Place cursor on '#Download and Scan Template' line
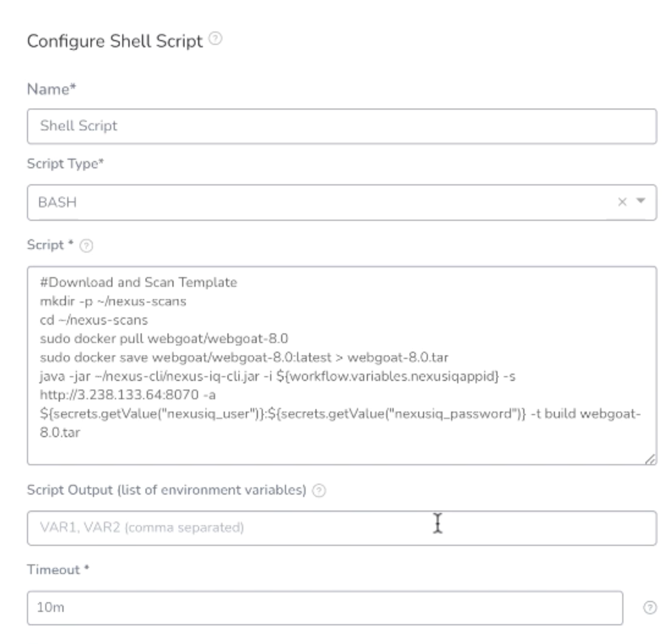This screenshot has width=665, height=644. point(138,283)
